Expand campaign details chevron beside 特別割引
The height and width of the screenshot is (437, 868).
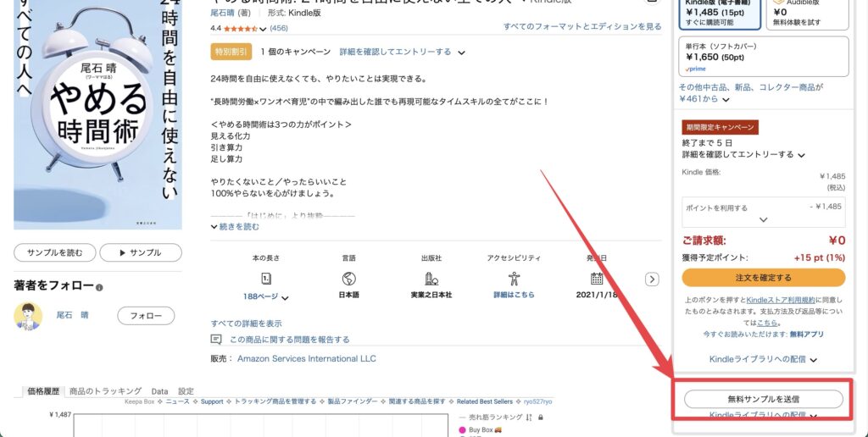462,53
